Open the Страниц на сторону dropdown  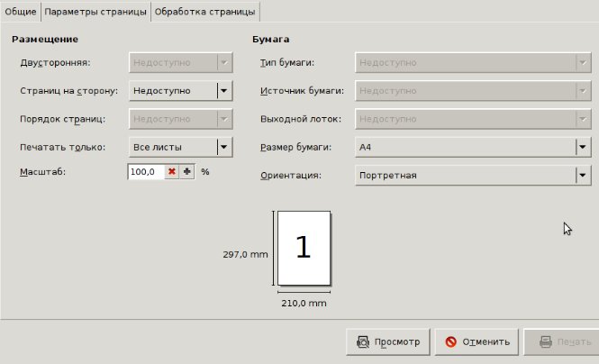tap(224, 91)
